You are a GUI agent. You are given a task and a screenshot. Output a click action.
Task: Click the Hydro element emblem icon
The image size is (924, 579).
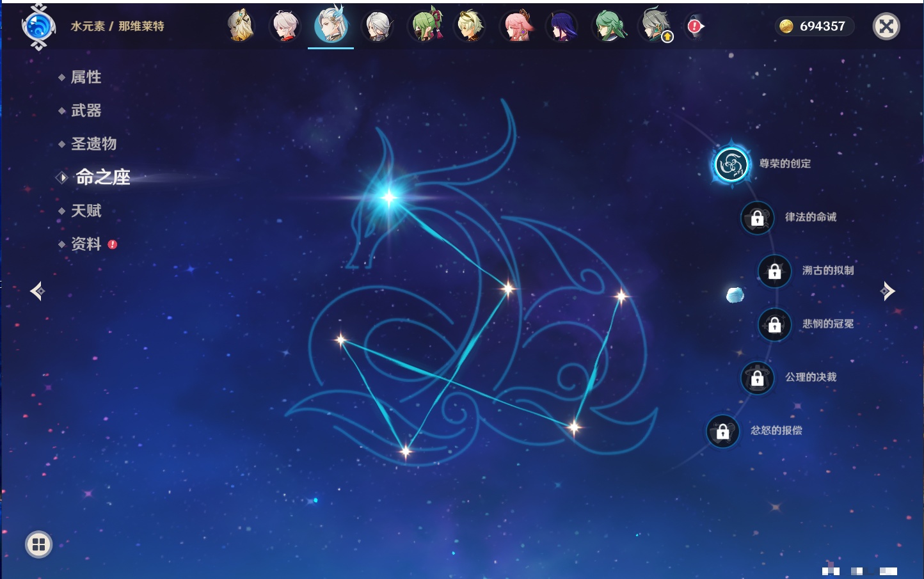point(38,27)
